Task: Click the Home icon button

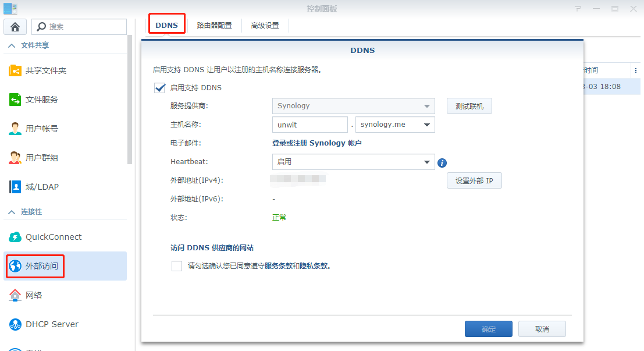Action: coord(15,27)
